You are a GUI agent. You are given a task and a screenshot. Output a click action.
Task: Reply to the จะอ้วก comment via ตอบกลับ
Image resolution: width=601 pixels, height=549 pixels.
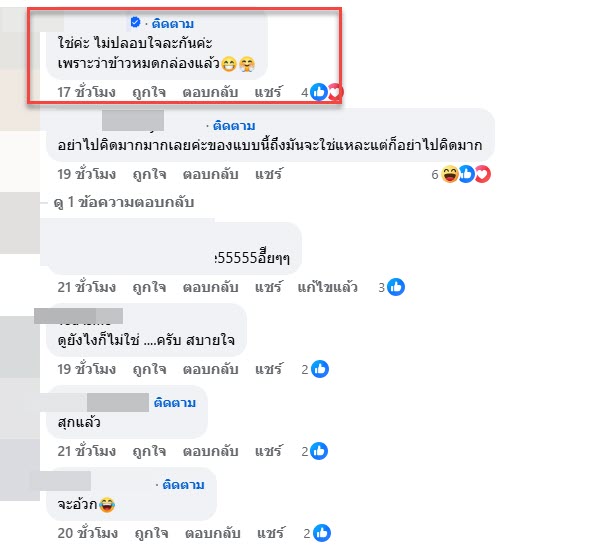[x=213, y=533]
